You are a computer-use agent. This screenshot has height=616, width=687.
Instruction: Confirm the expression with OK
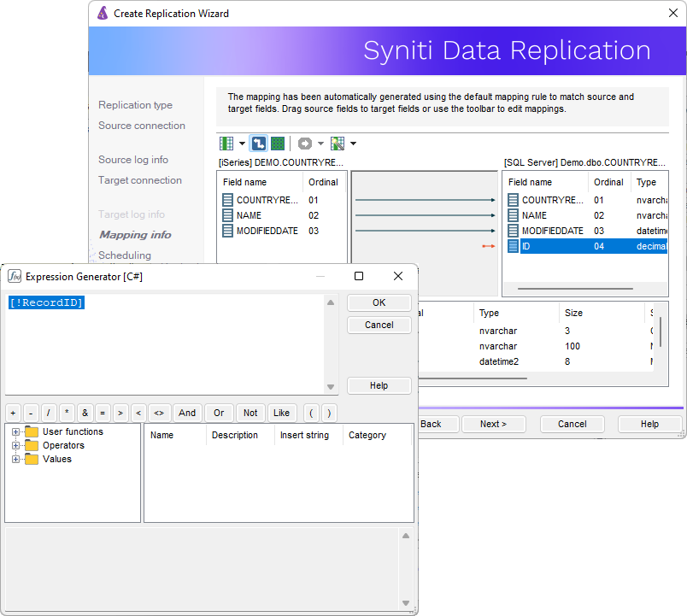379,302
